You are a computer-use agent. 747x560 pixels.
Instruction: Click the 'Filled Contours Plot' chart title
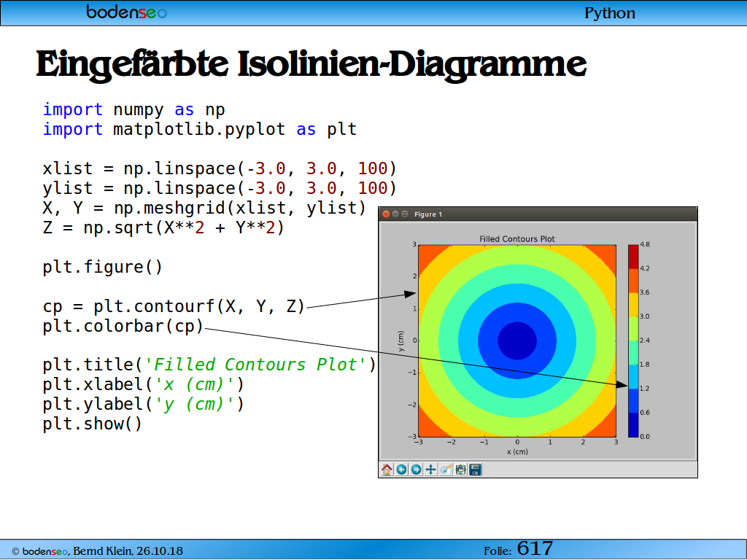517,239
